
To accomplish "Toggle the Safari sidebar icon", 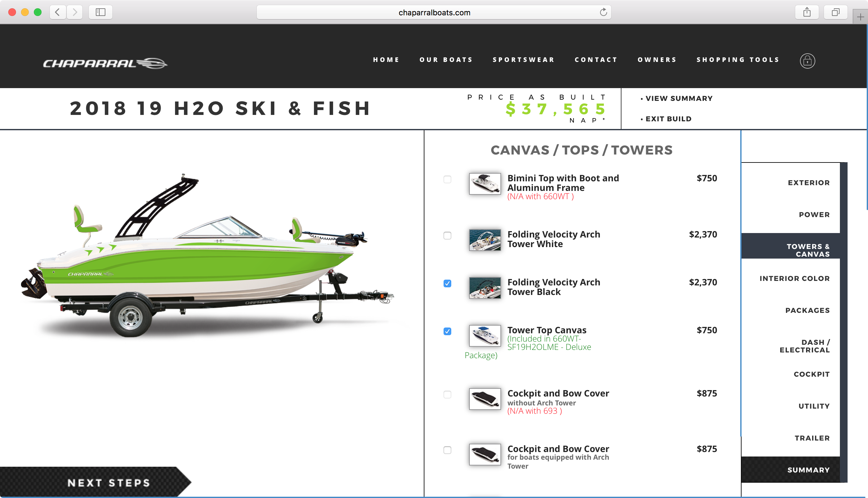I will [x=100, y=12].
